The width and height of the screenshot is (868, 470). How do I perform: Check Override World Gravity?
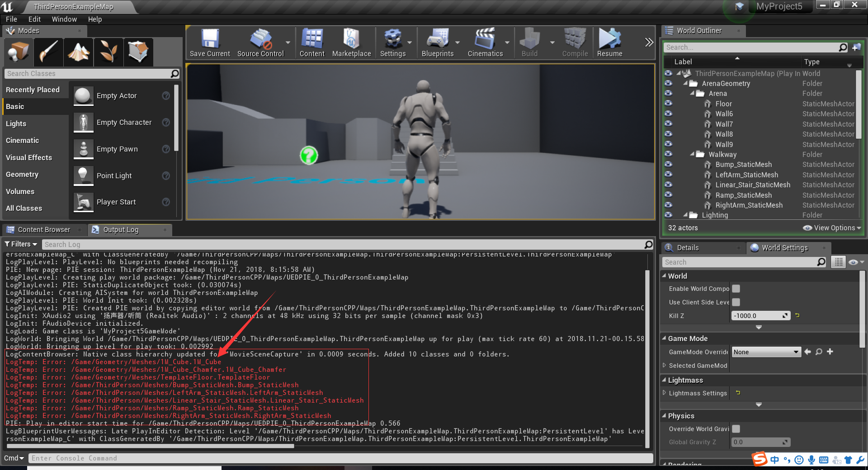click(x=736, y=428)
